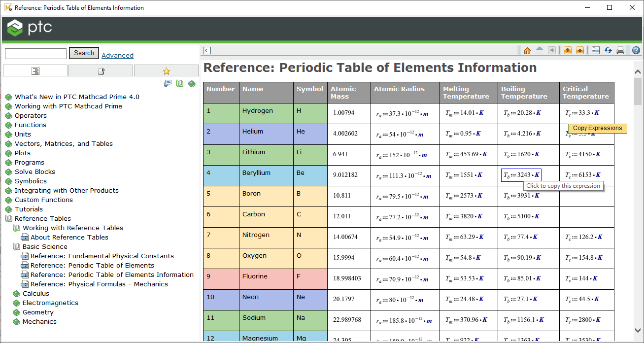Switch to the Favorites star tab
The image size is (644, 343).
point(166,70)
